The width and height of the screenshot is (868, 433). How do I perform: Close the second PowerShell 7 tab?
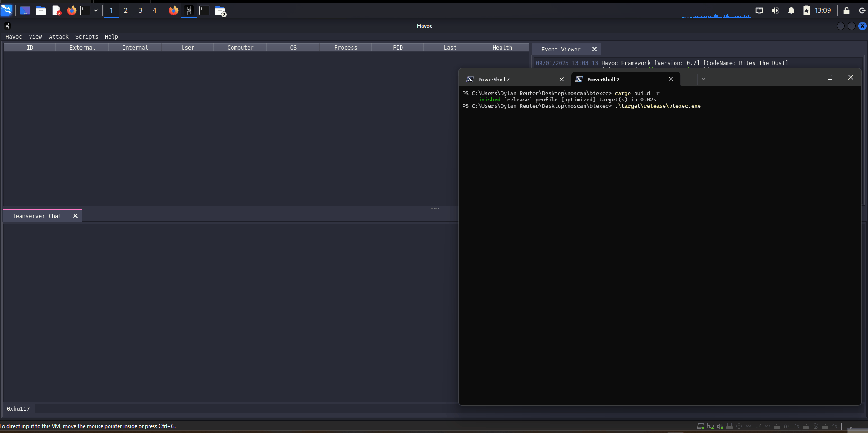[x=671, y=79]
